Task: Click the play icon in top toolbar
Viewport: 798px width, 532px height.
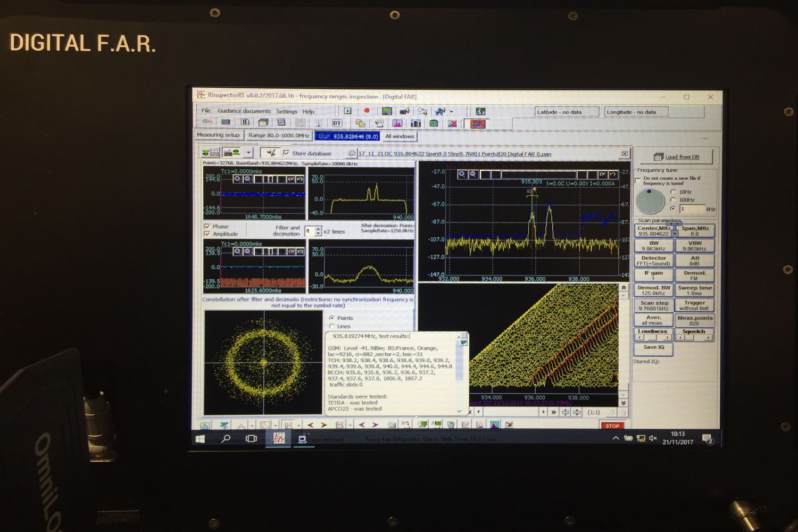Action: [347, 111]
